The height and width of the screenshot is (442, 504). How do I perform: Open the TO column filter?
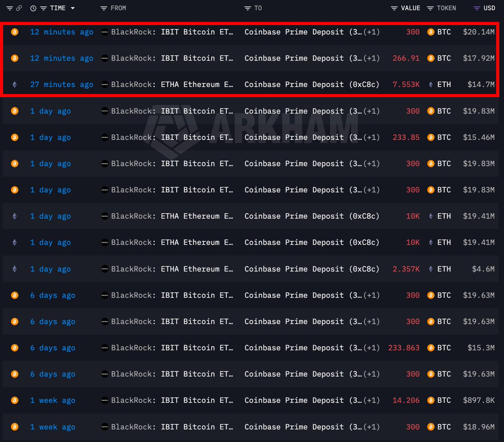[x=248, y=8]
